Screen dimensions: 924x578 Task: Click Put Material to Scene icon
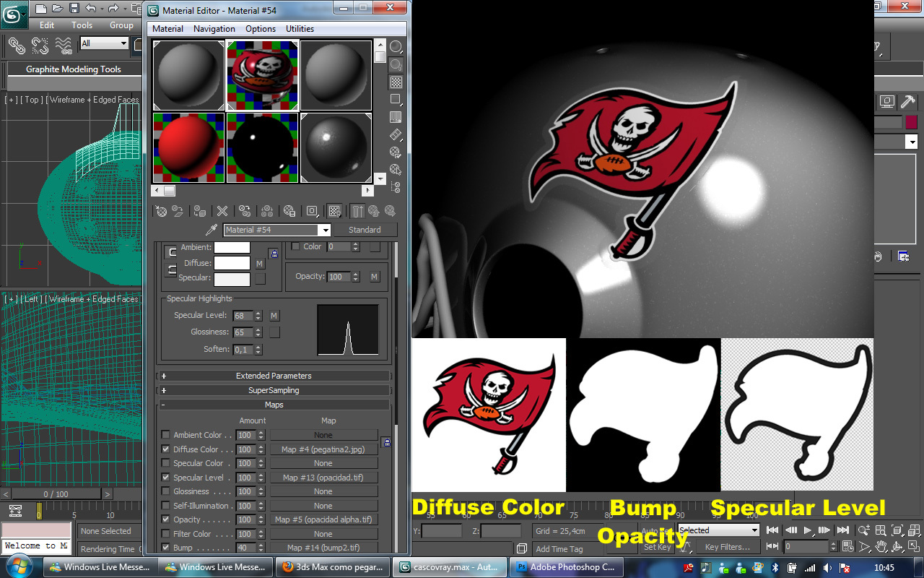coord(178,211)
